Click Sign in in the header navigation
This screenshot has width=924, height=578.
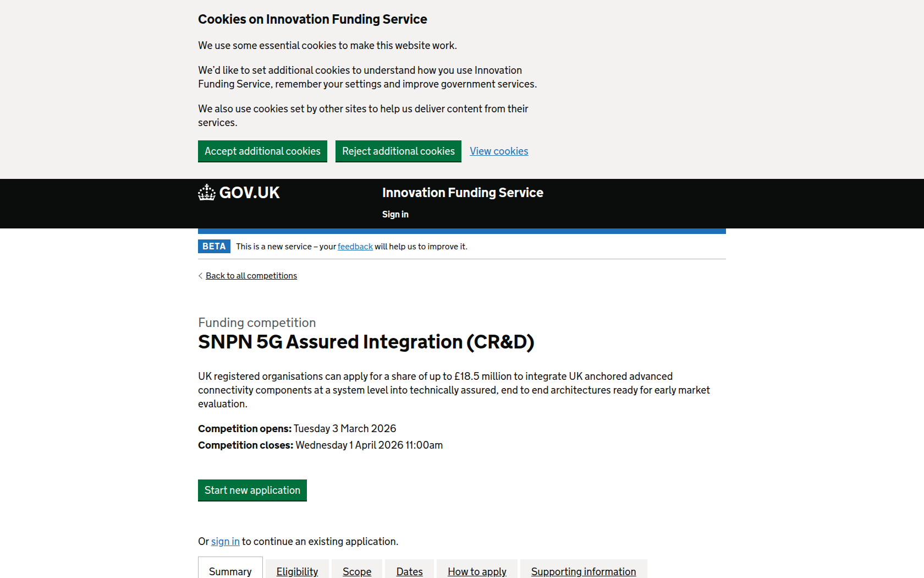[x=395, y=215]
